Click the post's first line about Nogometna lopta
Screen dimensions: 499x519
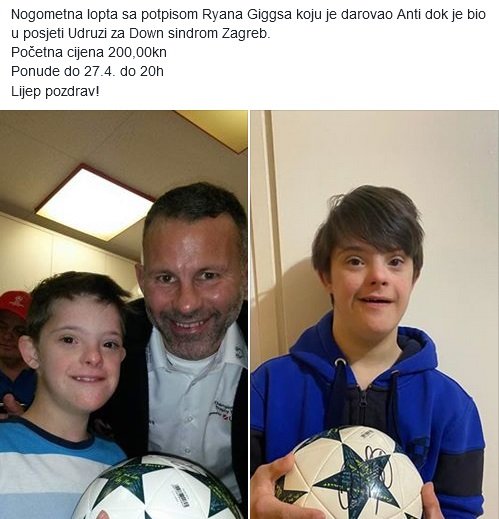click(x=248, y=15)
